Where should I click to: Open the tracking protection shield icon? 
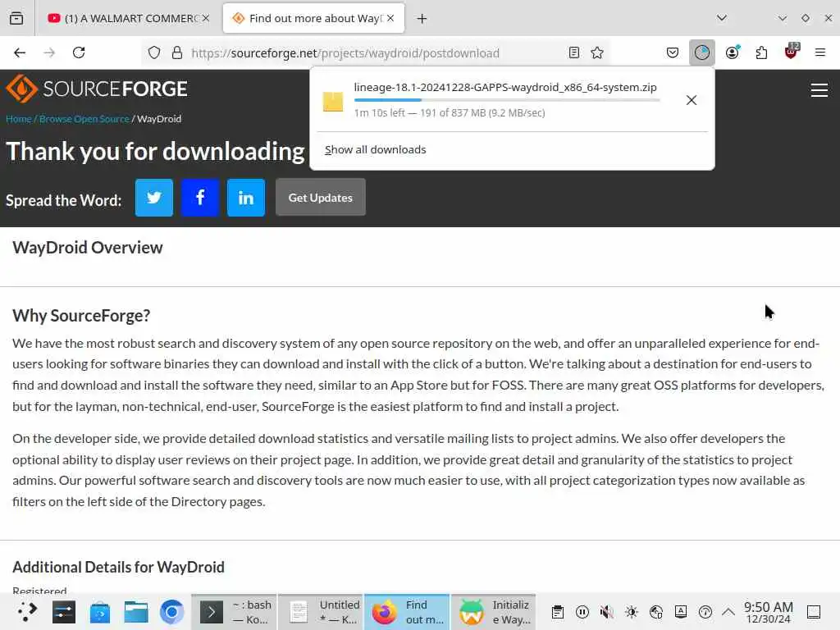click(154, 52)
